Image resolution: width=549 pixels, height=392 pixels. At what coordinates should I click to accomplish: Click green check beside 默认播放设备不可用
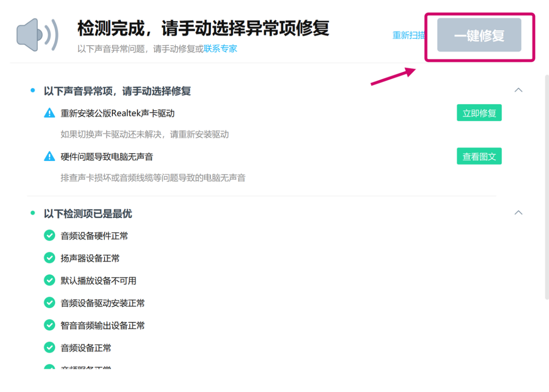[50, 280]
